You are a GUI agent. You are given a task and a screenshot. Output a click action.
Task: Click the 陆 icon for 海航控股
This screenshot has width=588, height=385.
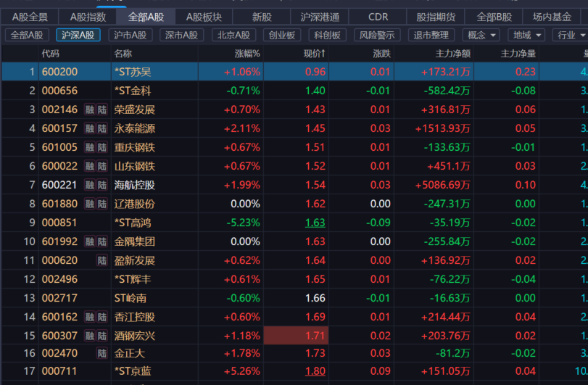coord(102,185)
